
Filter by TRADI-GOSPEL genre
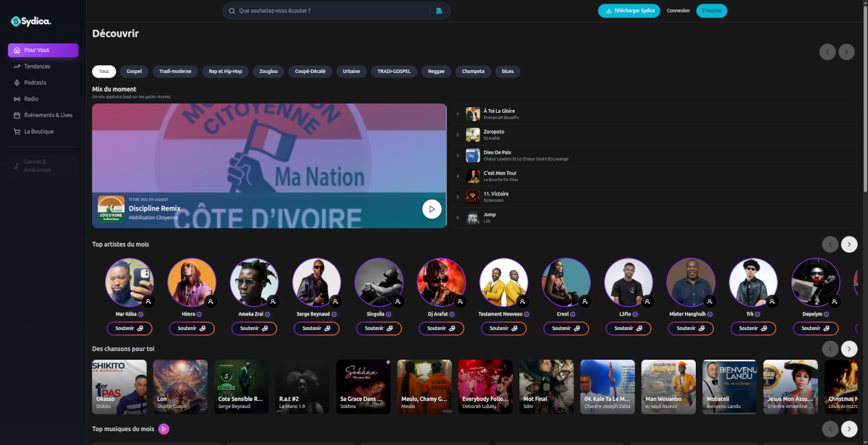point(394,71)
